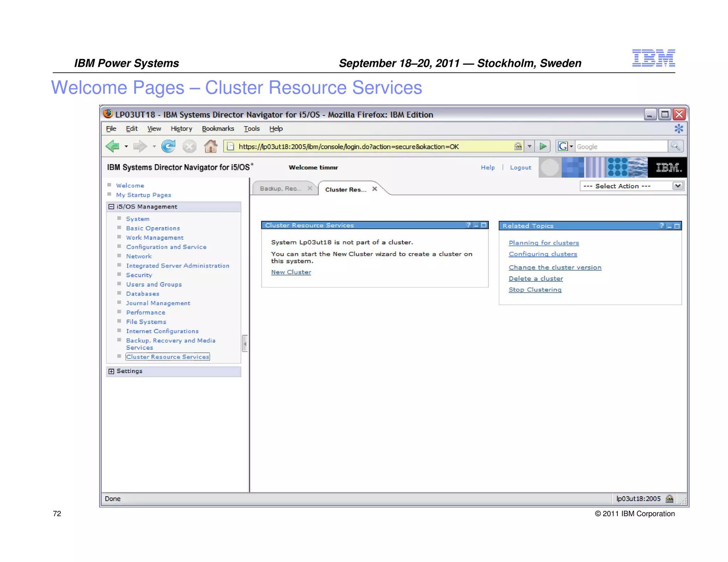This screenshot has height=562, width=728.
Task: Reload the page with the refresh icon
Action: click(168, 146)
